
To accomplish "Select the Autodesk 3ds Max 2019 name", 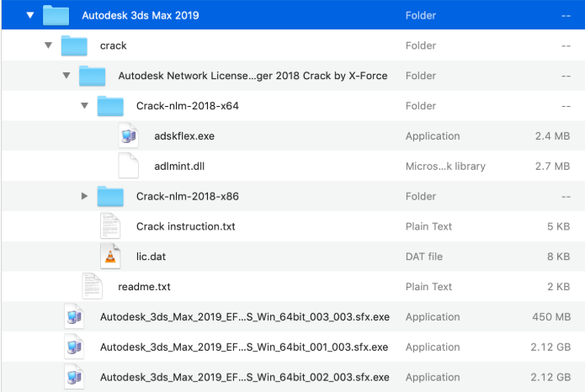I will (x=141, y=15).
